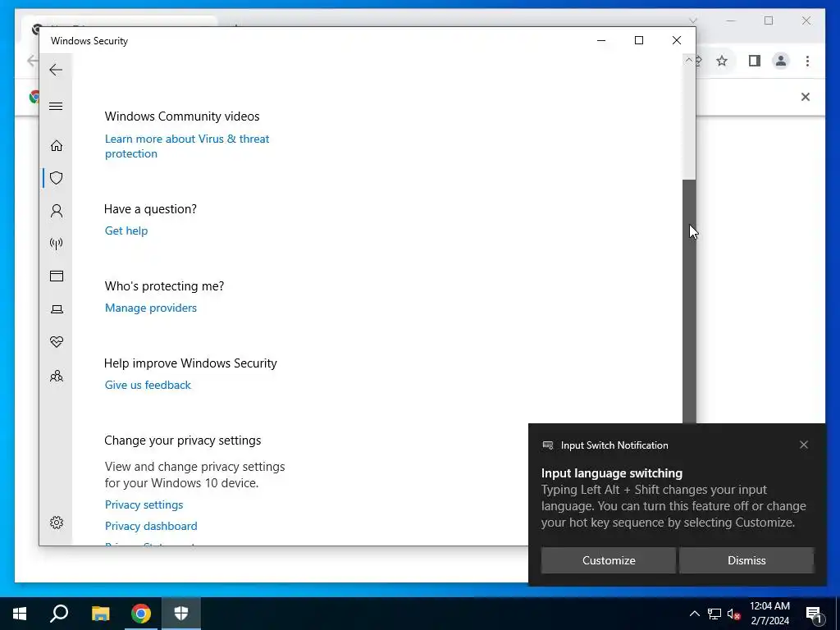Minimize the Windows Security window
Viewport: 840px width, 630px height.
click(601, 41)
